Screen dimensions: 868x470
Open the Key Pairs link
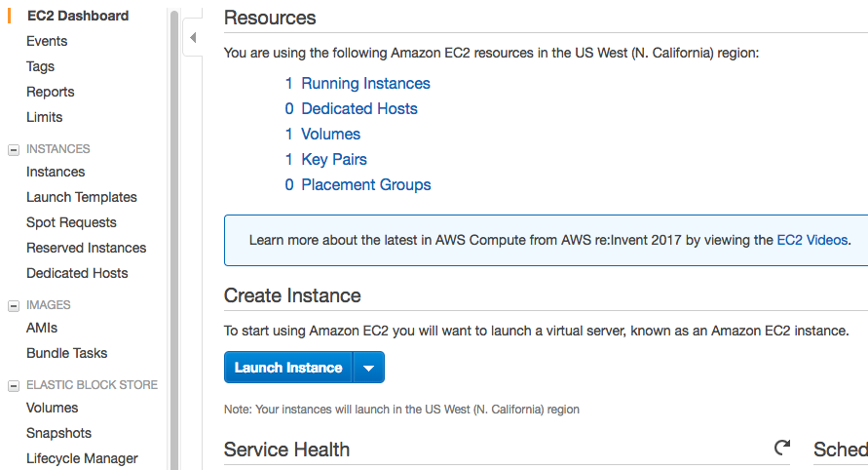[333, 160]
